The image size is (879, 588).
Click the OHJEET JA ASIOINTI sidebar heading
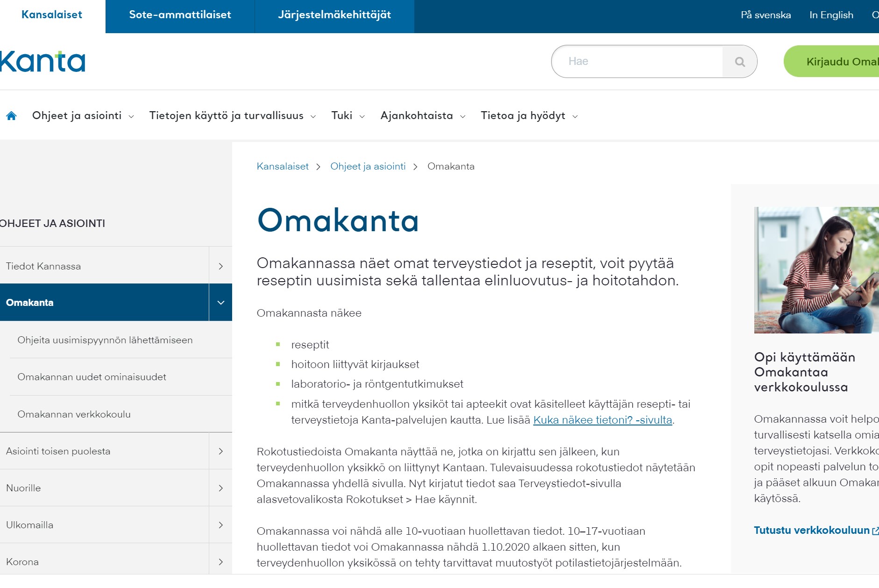point(52,223)
